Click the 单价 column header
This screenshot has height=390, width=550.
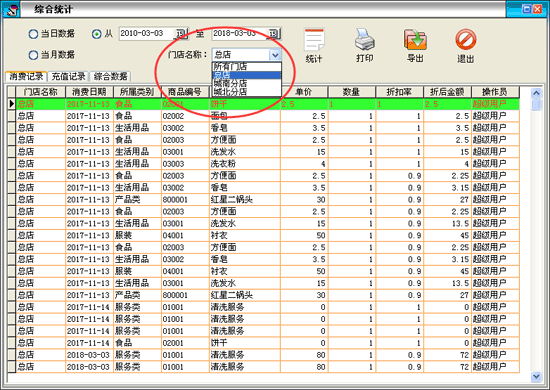(x=304, y=92)
